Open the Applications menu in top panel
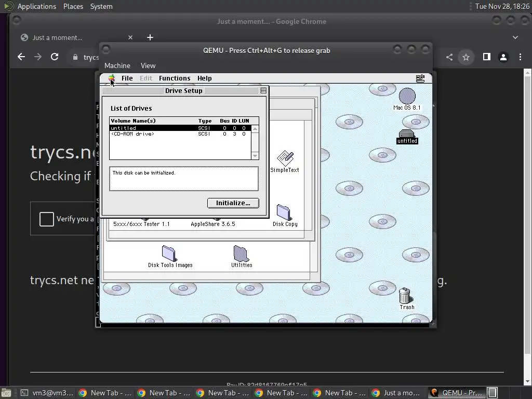532x399 pixels. (37, 6)
